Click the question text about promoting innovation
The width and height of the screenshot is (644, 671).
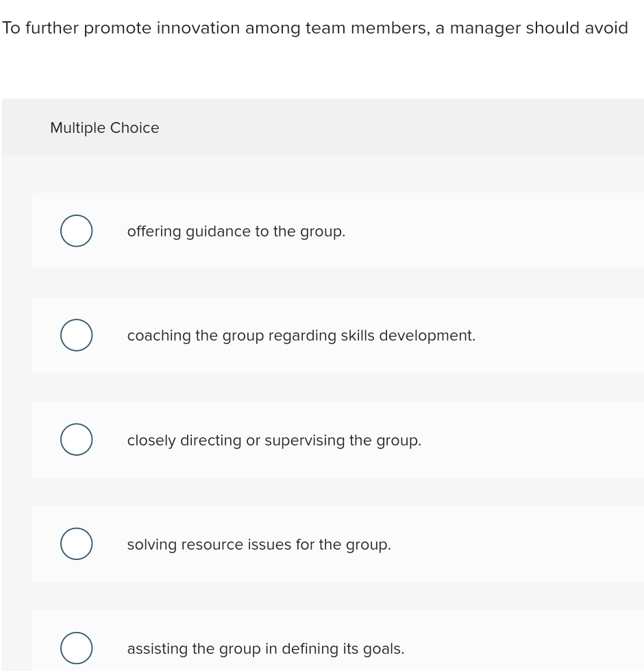(315, 28)
